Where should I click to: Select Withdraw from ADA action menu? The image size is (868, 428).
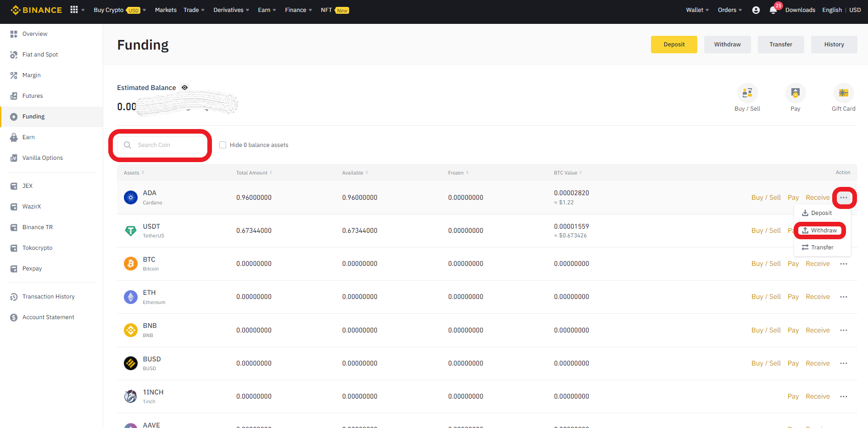(820, 231)
